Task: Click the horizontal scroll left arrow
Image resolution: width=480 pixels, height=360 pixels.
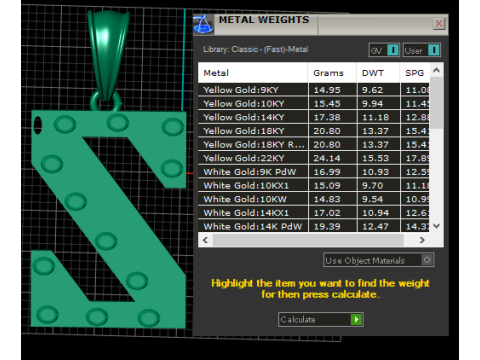Action: pyautogui.click(x=205, y=240)
